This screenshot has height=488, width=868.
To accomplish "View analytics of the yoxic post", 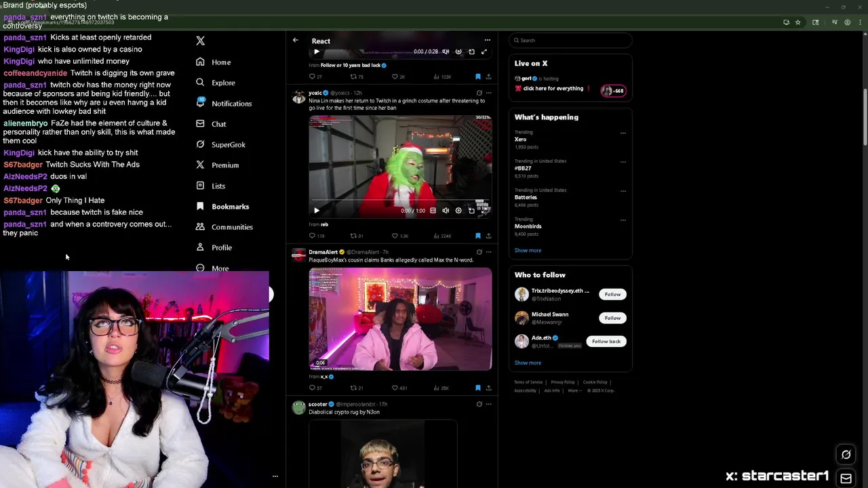I will 442,236.
